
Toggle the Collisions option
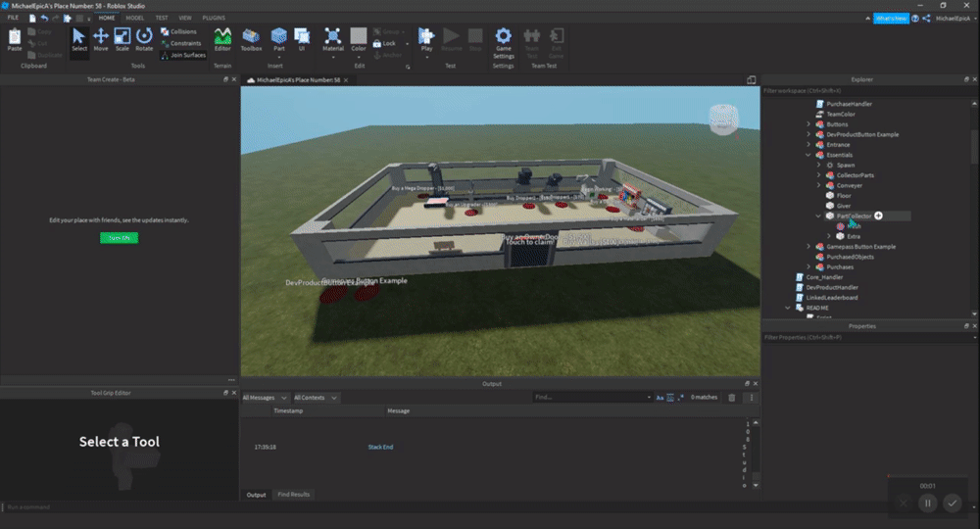point(177,31)
